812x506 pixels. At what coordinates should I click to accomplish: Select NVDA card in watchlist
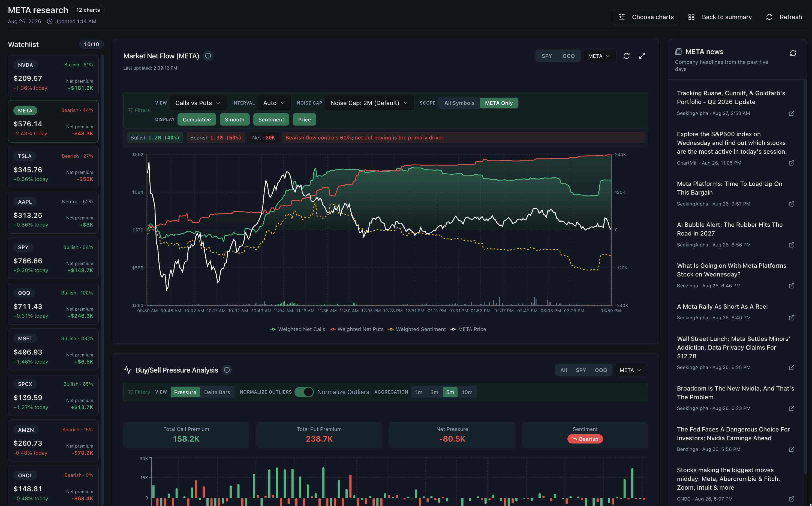(53, 76)
